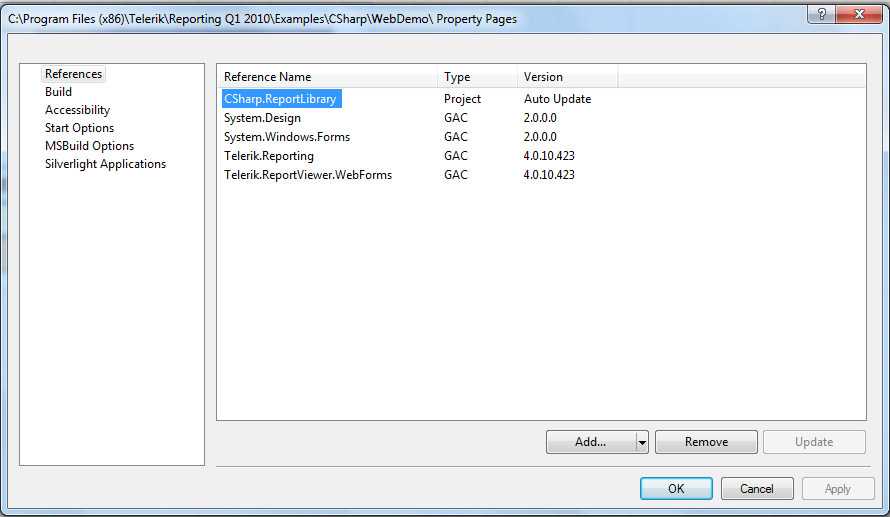
Task: Remove the selected reference
Action: (x=706, y=442)
